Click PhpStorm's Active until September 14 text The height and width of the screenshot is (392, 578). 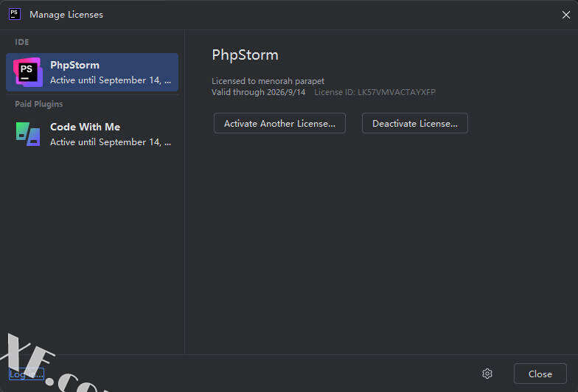tap(111, 80)
